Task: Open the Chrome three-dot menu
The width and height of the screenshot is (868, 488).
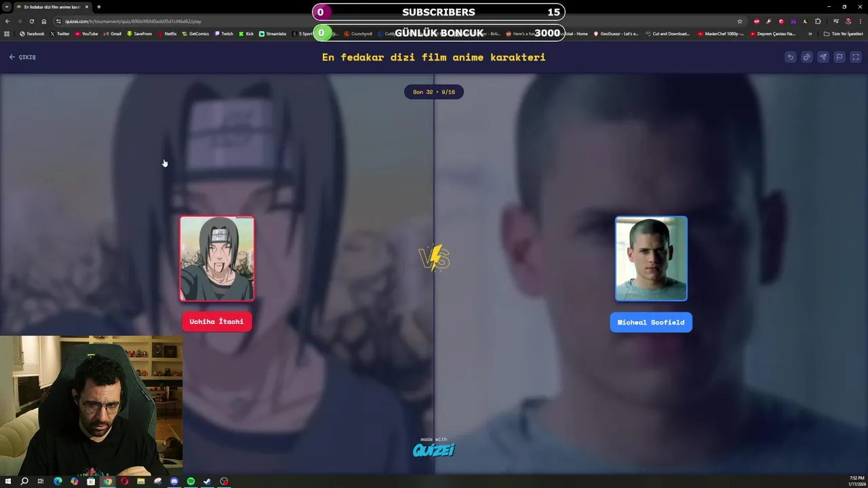Action: click(x=861, y=21)
